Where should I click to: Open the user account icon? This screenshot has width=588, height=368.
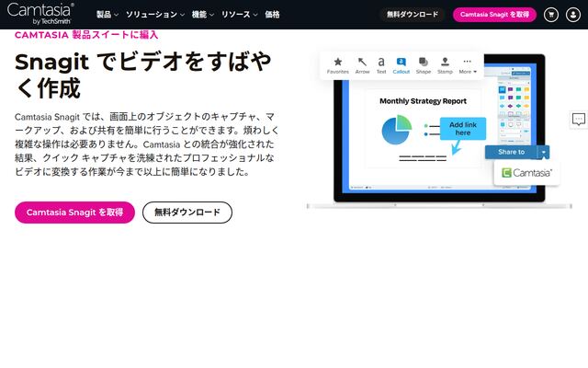tap(573, 15)
